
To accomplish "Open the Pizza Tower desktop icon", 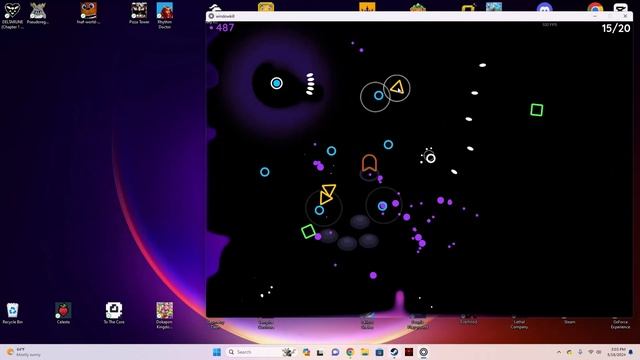I will [139, 13].
